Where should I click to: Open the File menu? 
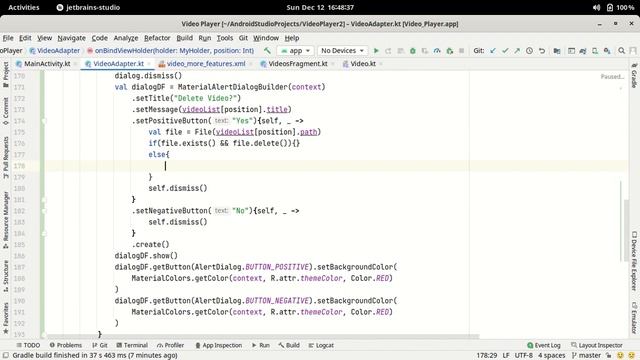point(8,38)
